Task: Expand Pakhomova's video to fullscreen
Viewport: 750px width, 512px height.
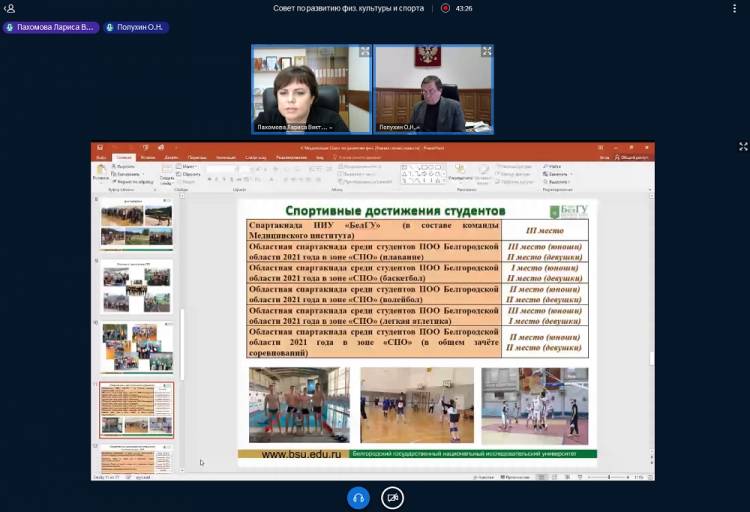Action: point(364,51)
